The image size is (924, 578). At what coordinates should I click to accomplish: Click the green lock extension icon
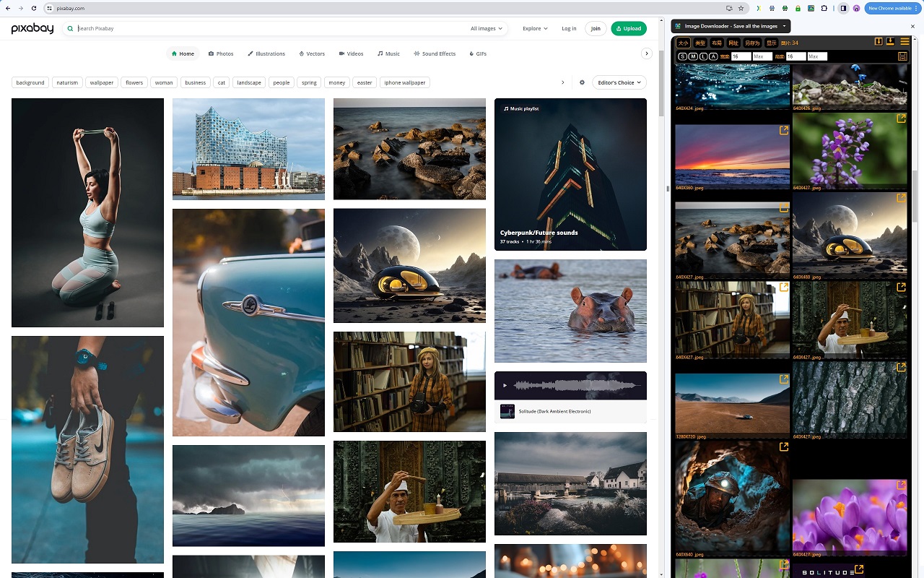798,8
